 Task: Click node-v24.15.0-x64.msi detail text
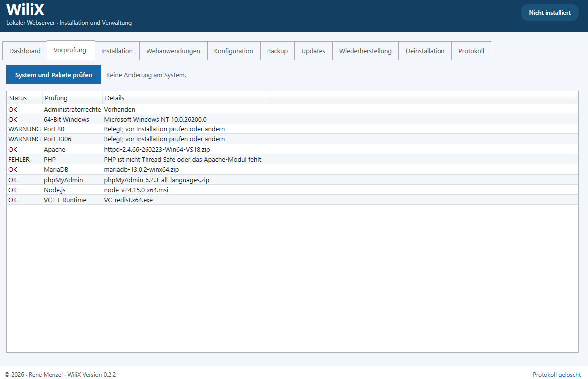click(136, 190)
